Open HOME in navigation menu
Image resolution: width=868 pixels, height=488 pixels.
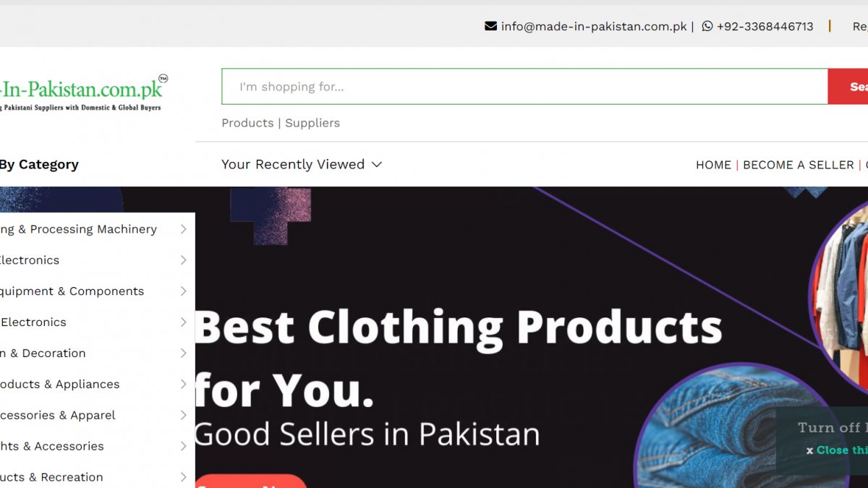(x=713, y=165)
